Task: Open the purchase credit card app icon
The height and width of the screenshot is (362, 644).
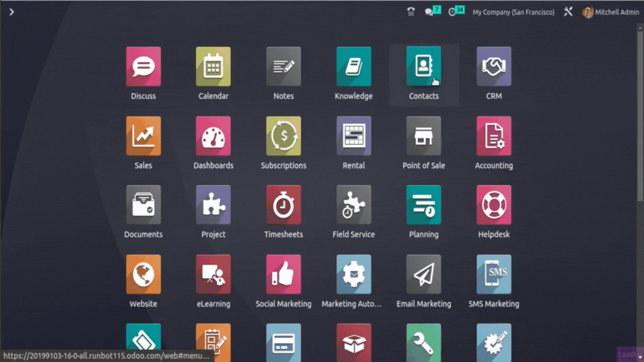Action: pos(284,342)
